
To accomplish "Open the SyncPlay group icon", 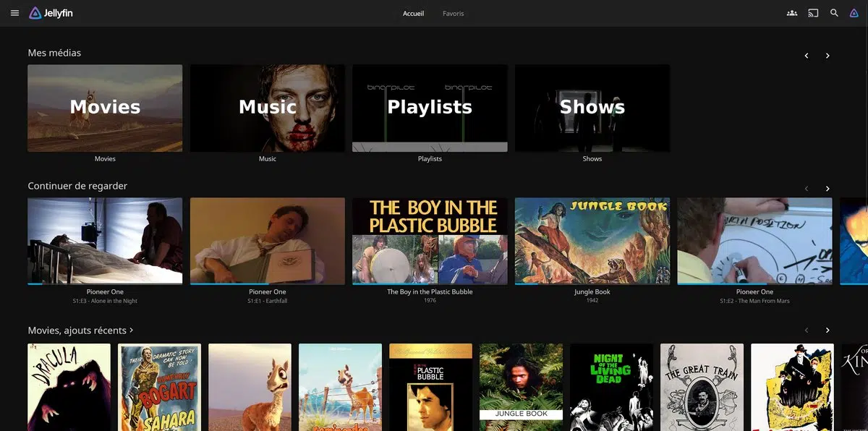I will coord(792,13).
